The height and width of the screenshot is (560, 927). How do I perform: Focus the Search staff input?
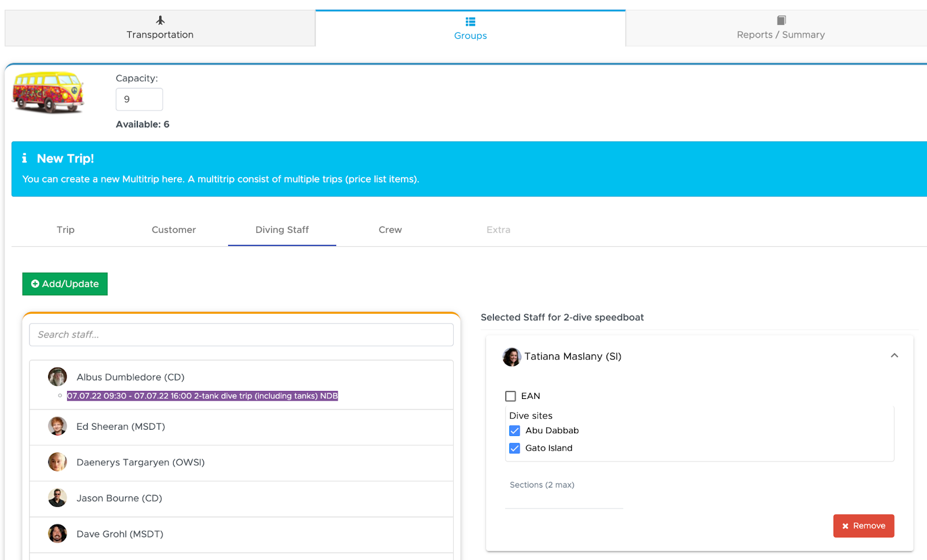point(242,335)
